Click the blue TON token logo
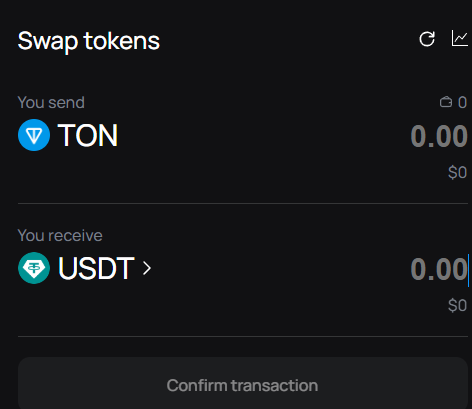Image resolution: width=472 pixels, height=409 pixels. pyautogui.click(x=34, y=135)
